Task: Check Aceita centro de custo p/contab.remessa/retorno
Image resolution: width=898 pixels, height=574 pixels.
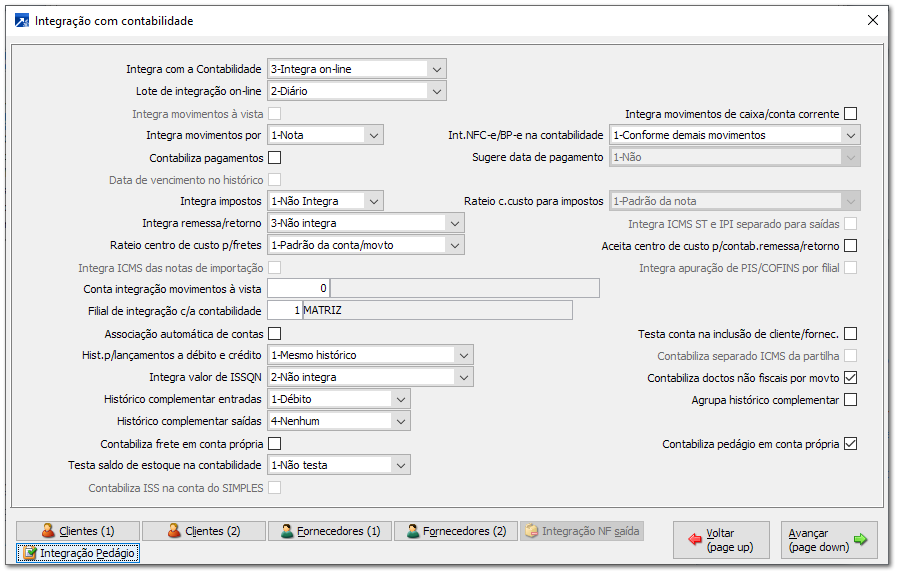Action: (x=850, y=246)
